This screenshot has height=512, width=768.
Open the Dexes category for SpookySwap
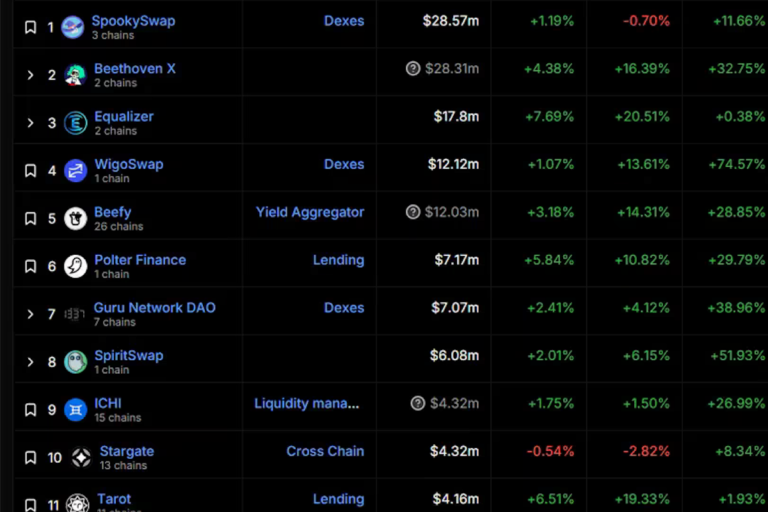pyautogui.click(x=344, y=21)
